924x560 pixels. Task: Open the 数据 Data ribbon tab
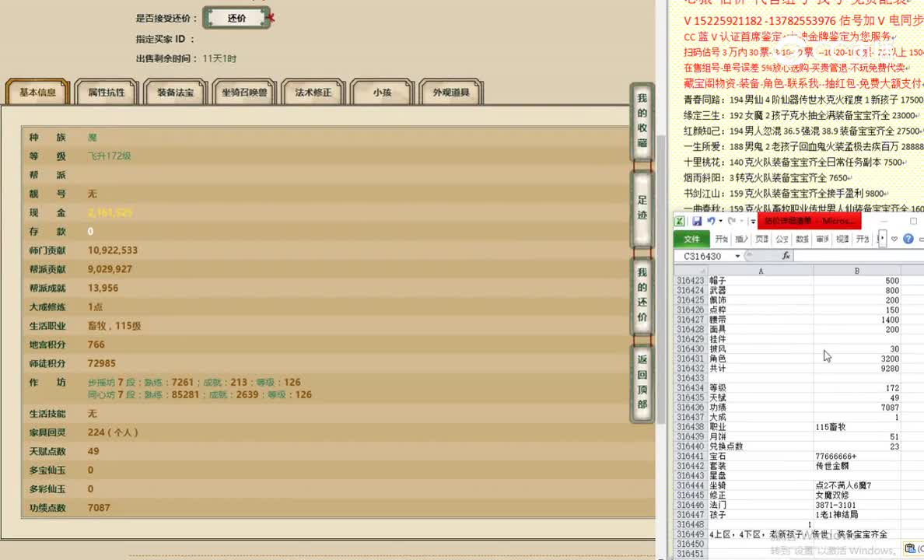[802, 239]
